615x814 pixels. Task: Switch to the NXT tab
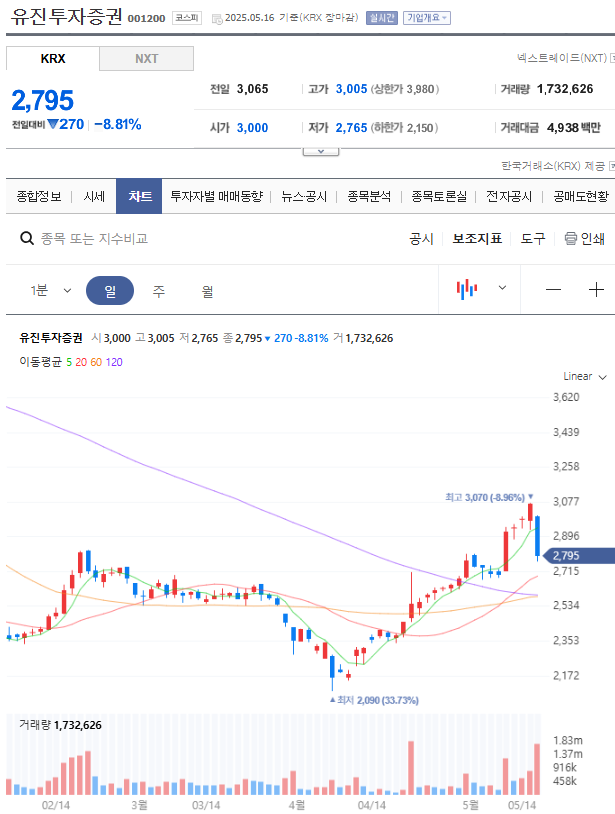[x=146, y=59]
